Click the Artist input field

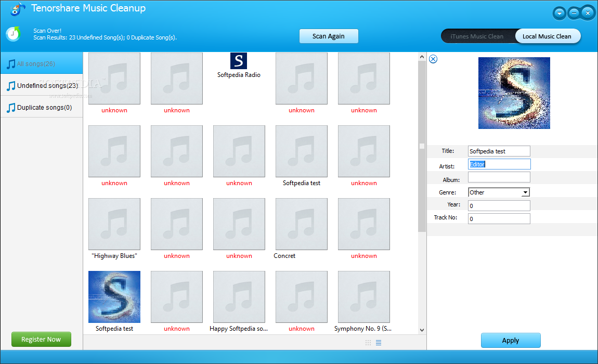tap(499, 164)
